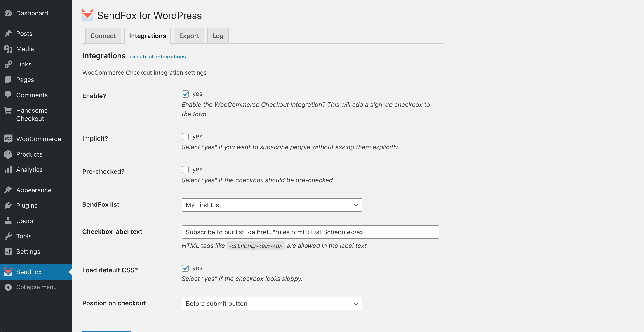The height and width of the screenshot is (332, 644).
Task: Click the Handsome Checkout cart icon
Action: click(x=8, y=111)
